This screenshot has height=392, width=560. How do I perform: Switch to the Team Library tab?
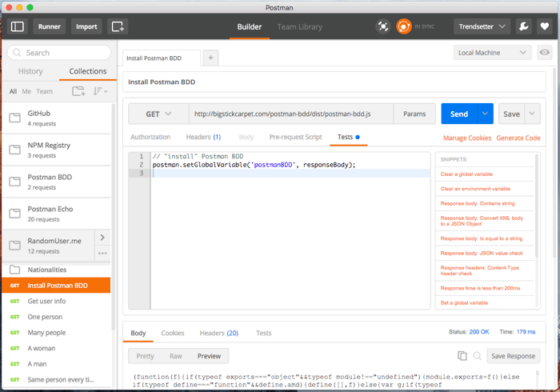pyautogui.click(x=300, y=26)
